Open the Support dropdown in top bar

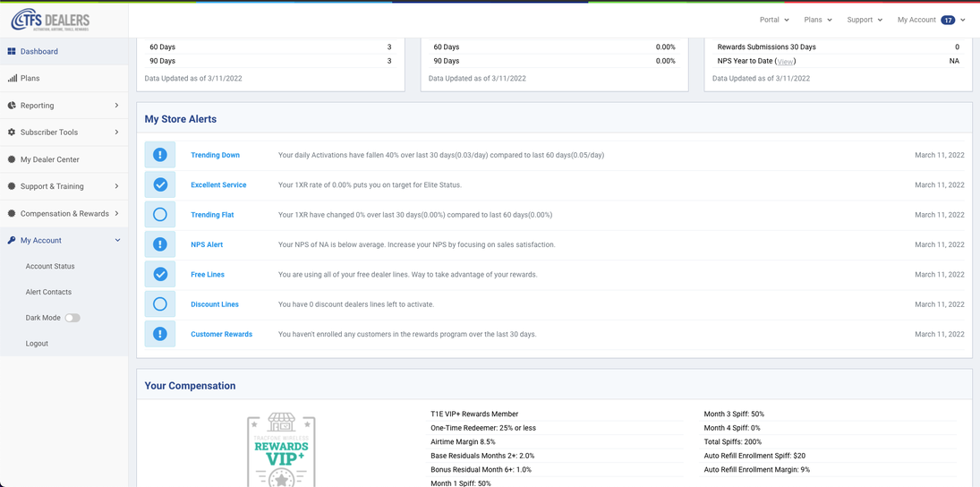pos(865,20)
